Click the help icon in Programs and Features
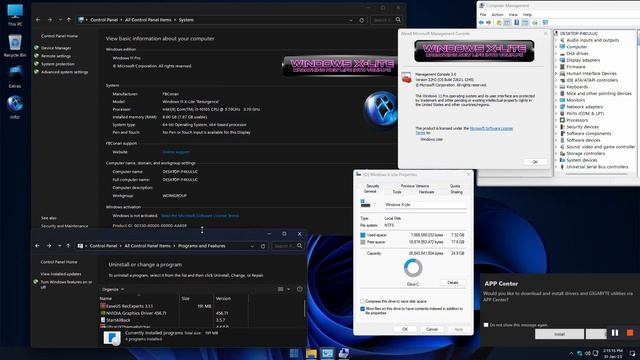 point(300,289)
